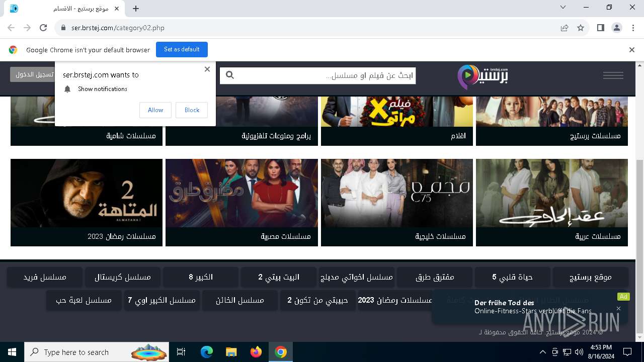The width and height of the screenshot is (644, 362).
Task: Click the مفترق طرق footer tag
Action: (435, 277)
